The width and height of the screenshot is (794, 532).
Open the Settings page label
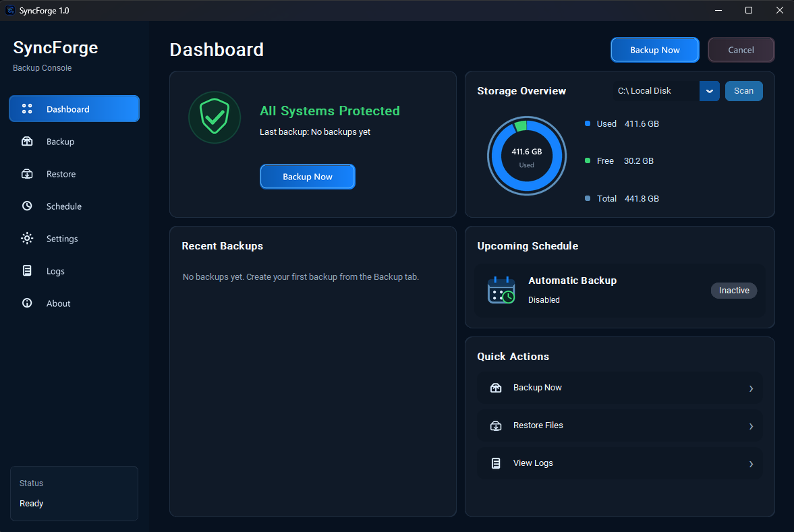tap(62, 239)
